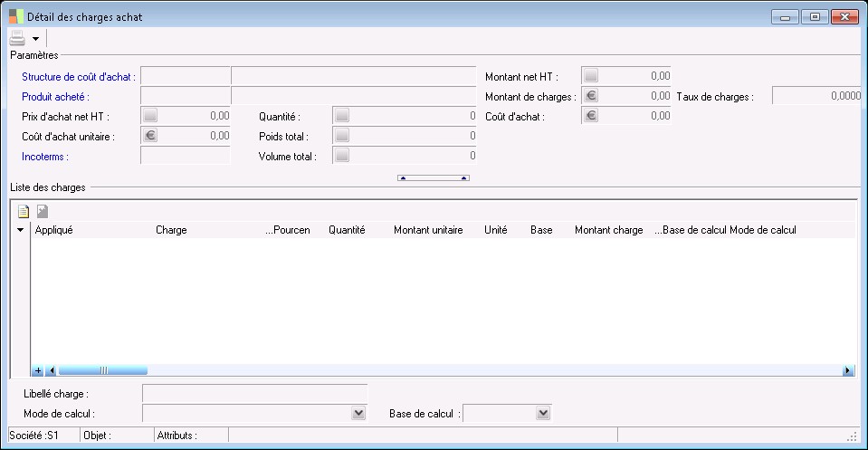
Task: Click the printer icon in the toolbar
Action: [x=17, y=38]
